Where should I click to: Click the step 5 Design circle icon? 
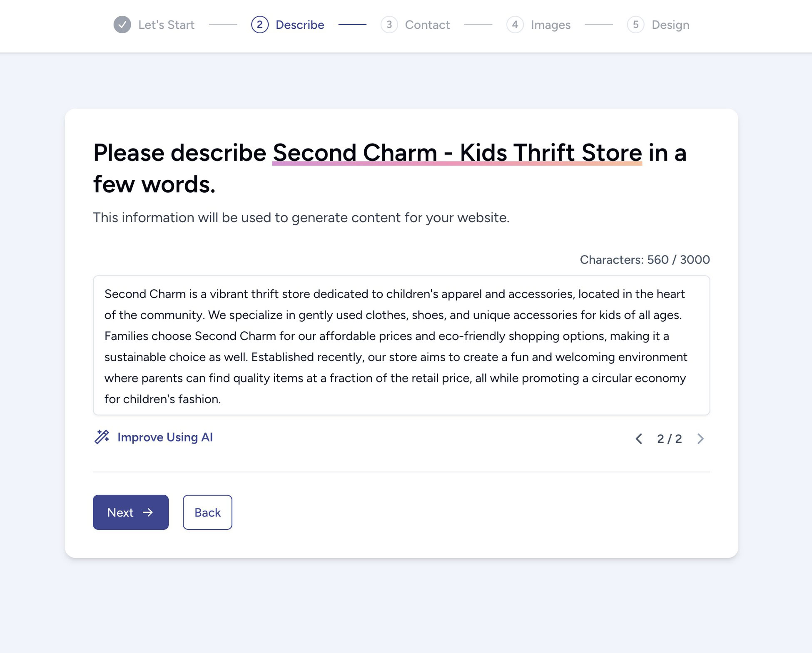(x=636, y=25)
